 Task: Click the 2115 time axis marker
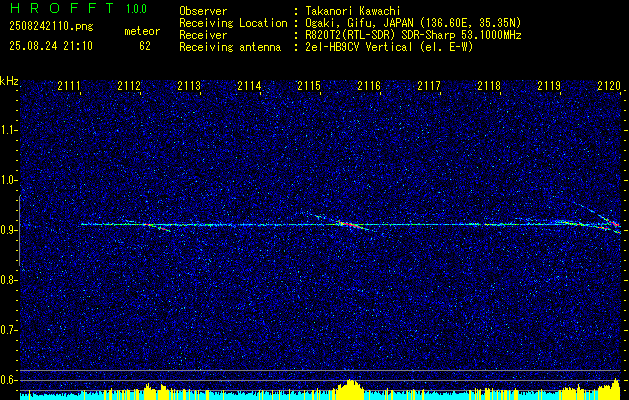(309, 85)
